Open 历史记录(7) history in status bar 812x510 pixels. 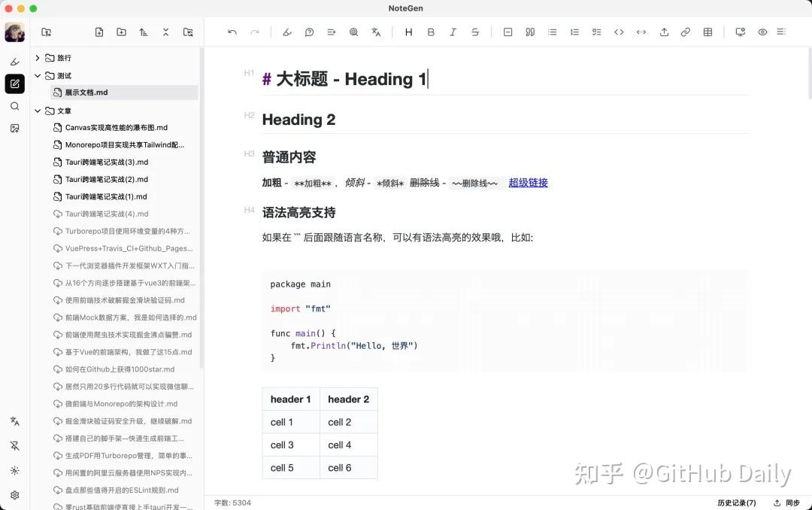736,502
